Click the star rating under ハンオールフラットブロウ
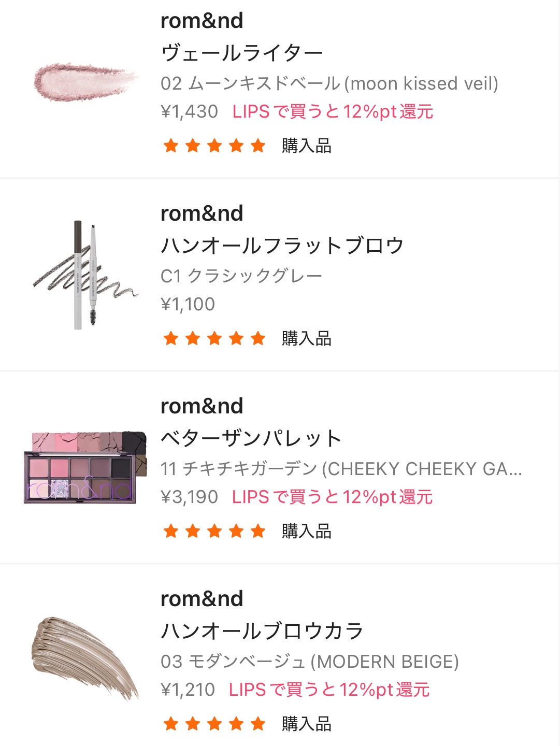The image size is (560, 746). [214, 339]
